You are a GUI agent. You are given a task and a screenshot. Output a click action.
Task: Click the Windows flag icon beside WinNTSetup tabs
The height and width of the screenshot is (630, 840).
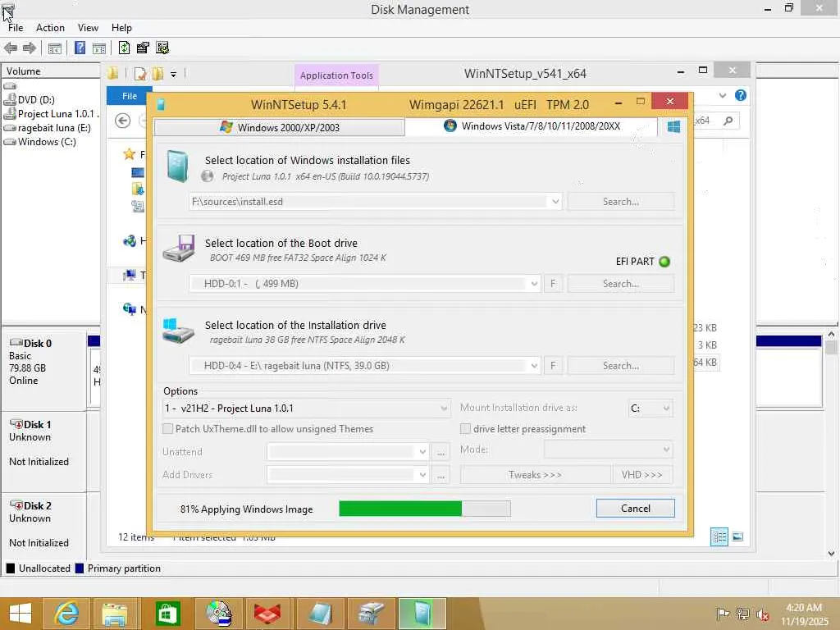pos(674,126)
